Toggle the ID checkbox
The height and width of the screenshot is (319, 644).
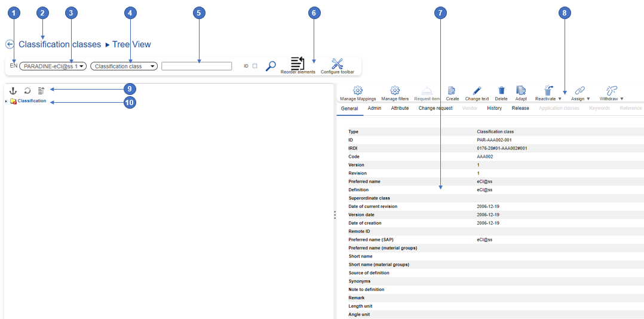point(254,66)
